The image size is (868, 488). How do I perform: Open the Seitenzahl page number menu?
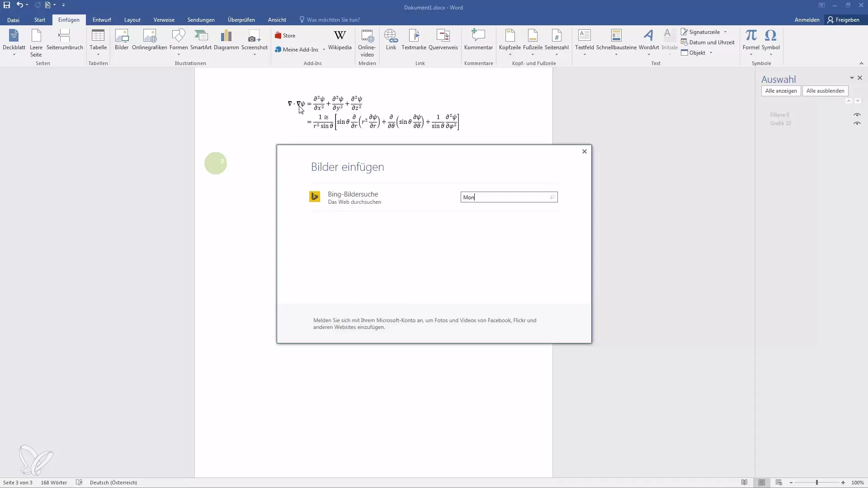pos(557,42)
